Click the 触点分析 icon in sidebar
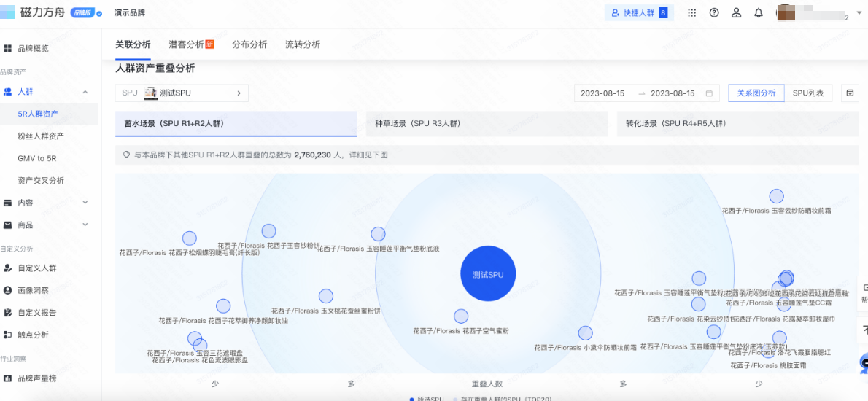Screen dimensions: 868x401 point(8,335)
